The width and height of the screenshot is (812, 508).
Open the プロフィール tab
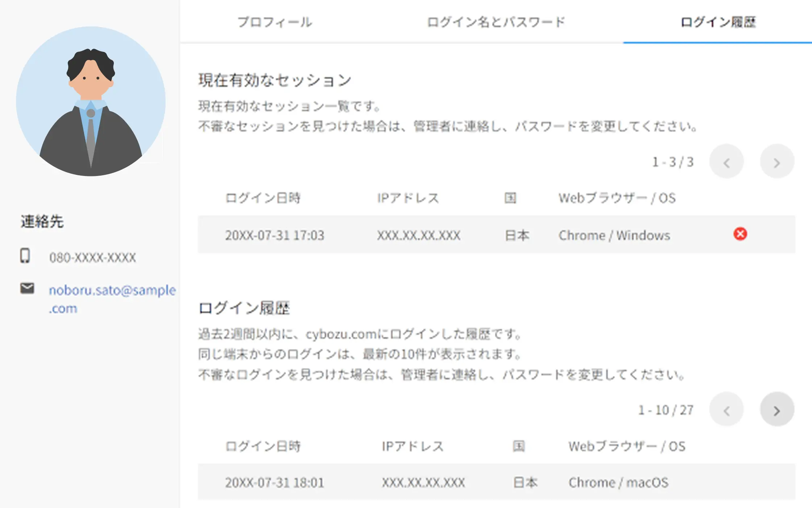pos(274,22)
